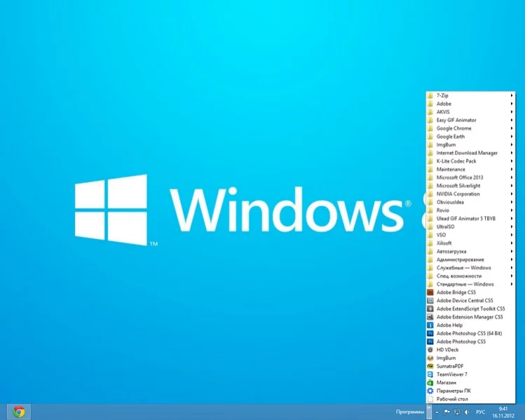Open Google Chrome from the taskbar
Viewport: 525px width, 420px height.
click(x=19, y=412)
